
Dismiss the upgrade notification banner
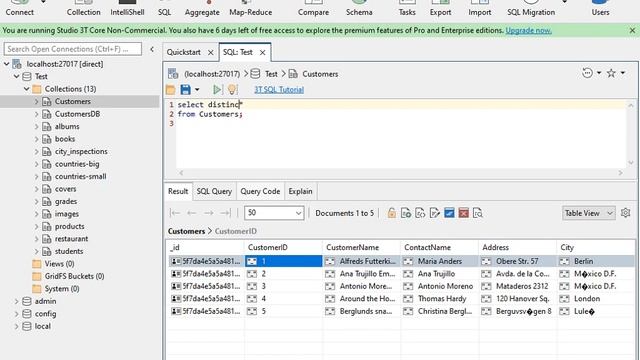point(632,30)
